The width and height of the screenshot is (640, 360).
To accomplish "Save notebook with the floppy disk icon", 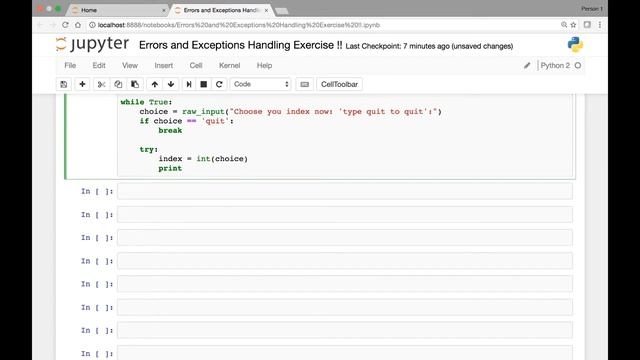I will pyautogui.click(x=64, y=84).
